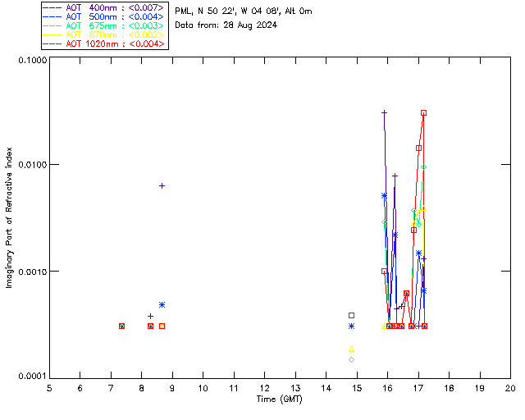
Task: Click the x-axis tick label 15
Action: pyautogui.click(x=357, y=388)
